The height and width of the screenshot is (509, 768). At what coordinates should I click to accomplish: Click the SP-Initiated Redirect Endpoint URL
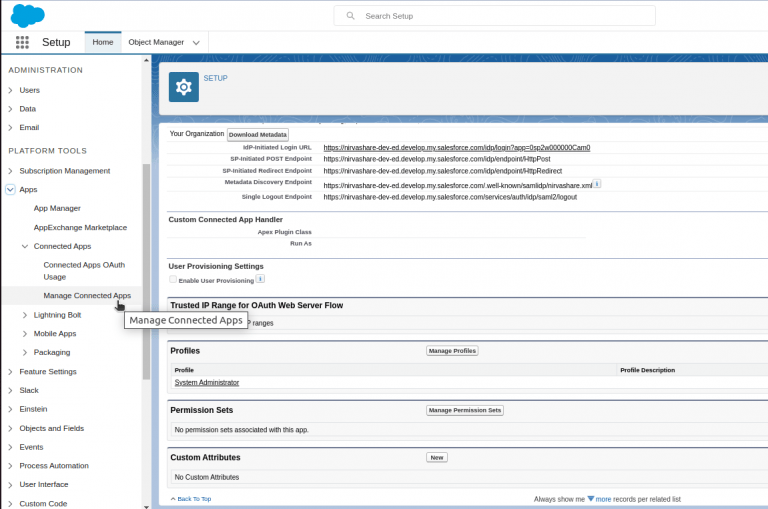pos(443,171)
